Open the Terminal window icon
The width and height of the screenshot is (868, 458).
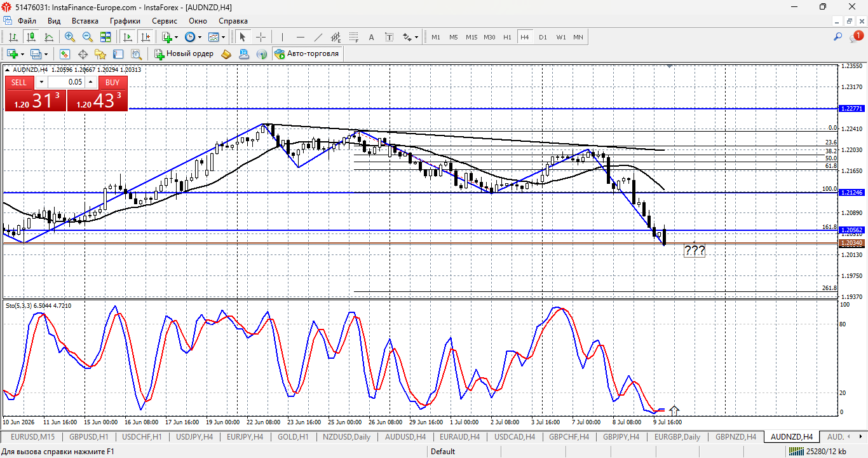tap(118, 54)
